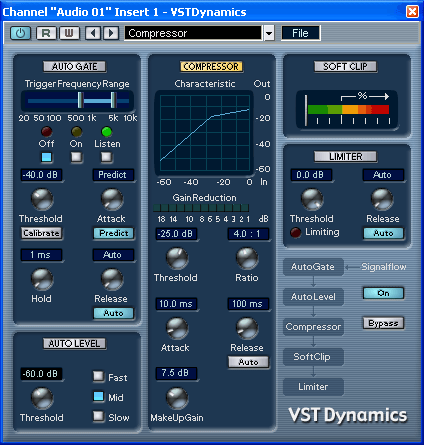The width and height of the screenshot is (424, 445).
Task: Select the Listen trigger filter checkbox
Action: [106, 157]
